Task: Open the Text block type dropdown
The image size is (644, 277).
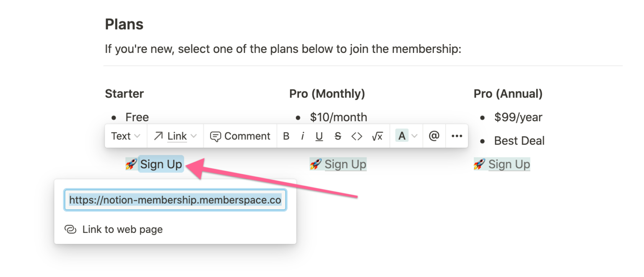Action: [125, 136]
